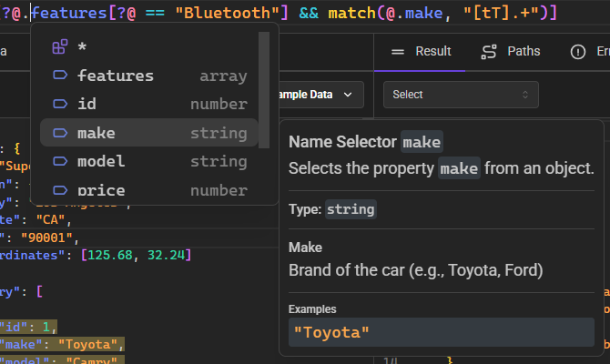Click the property icon beside features
The height and width of the screenshot is (364, 610).
click(x=60, y=75)
